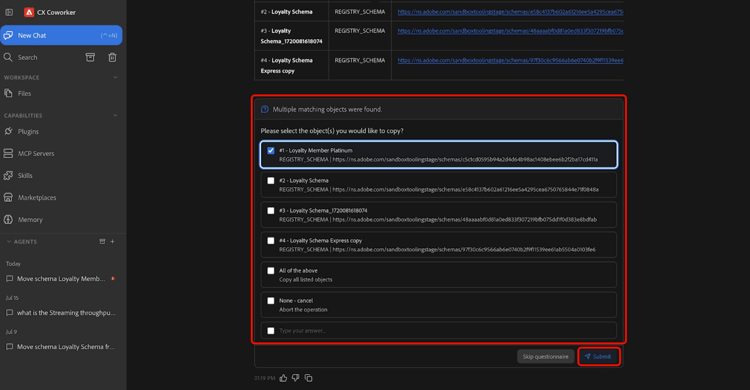This screenshot has height=390, width=750.
Task: Click the table cell '#4 - Loyalty Schema Express copy'
Action: pos(291,66)
